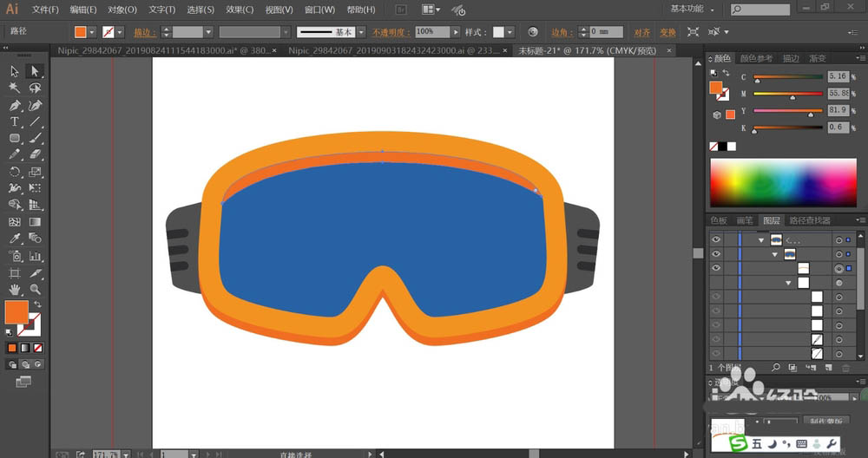Image resolution: width=868 pixels, height=458 pixels.
Task: Open the 基本功能 workspace switcher
Action: 692,10
